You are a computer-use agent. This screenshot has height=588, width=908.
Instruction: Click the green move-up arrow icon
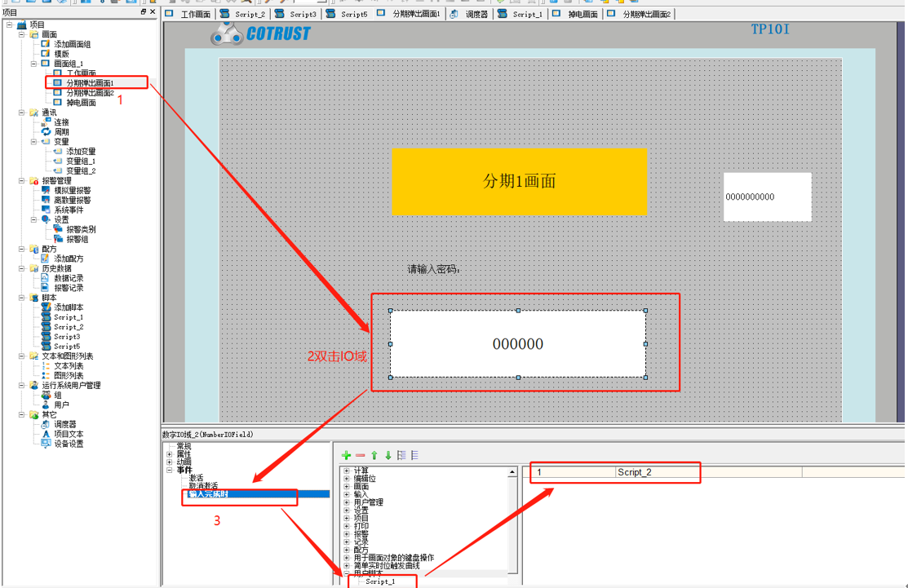point(374,455)
